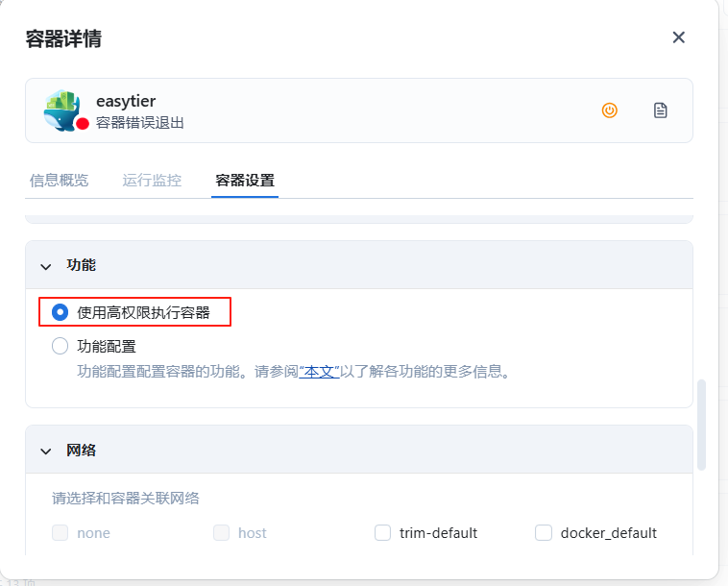Close the container details dialog
The image size is (728, 586).
coord(678,37)
